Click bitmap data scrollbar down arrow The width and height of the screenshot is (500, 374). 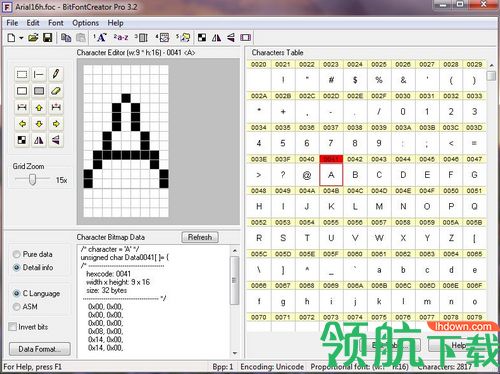(x=235, y=353)
